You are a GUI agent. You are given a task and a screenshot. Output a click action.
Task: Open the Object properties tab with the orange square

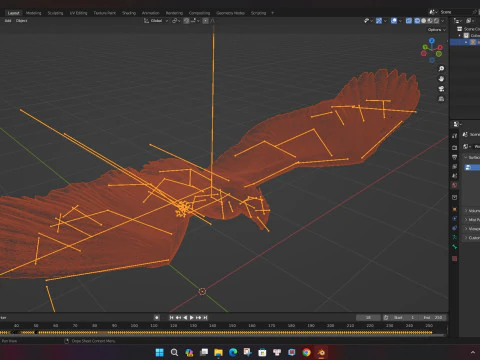(454, 209)
